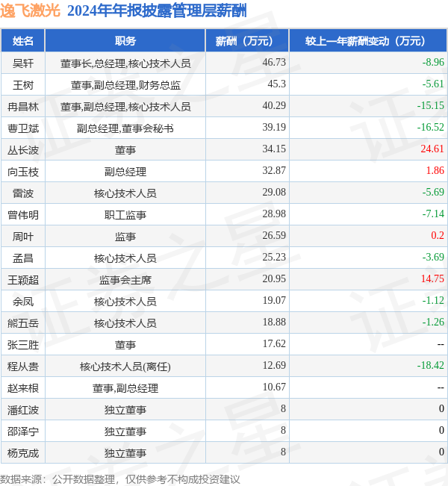
Task: Click the change value -3.69
Action: 433,258
